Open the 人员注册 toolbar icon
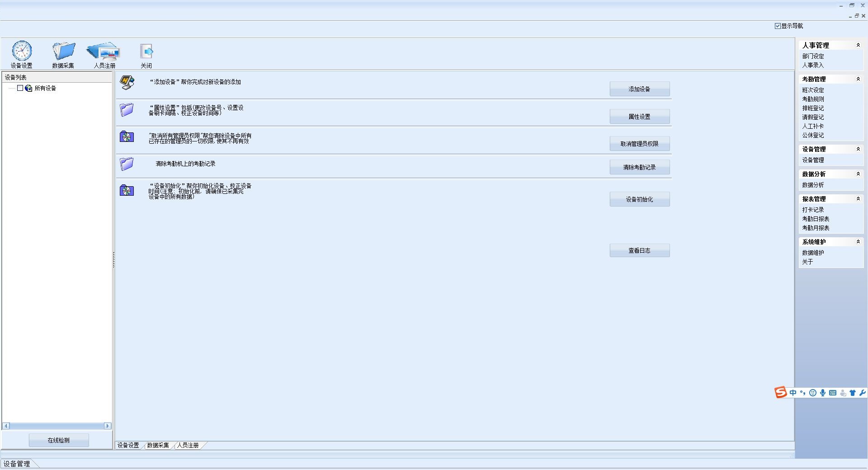The image size is (868, 470). pos(104,52)
